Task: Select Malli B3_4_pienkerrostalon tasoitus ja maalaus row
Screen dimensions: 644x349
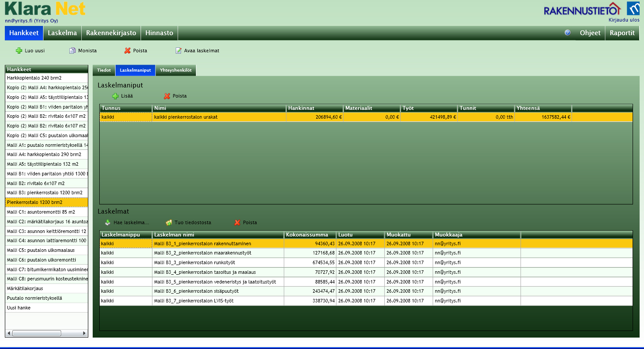Action: (366, 272)
